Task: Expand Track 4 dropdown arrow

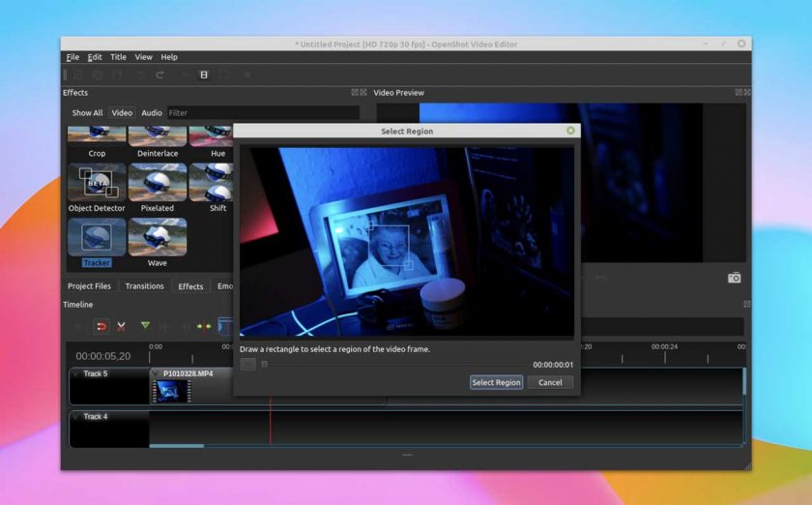Action: click(76, 416)
